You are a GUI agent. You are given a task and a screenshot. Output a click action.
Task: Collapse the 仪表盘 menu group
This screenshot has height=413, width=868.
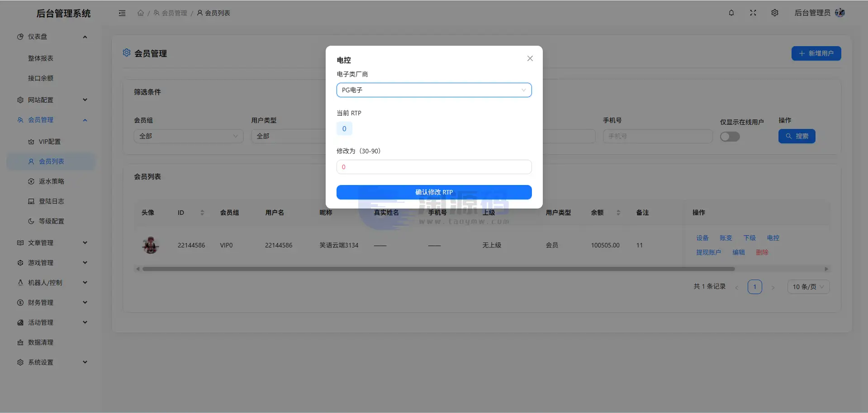(x=52, y=37)
